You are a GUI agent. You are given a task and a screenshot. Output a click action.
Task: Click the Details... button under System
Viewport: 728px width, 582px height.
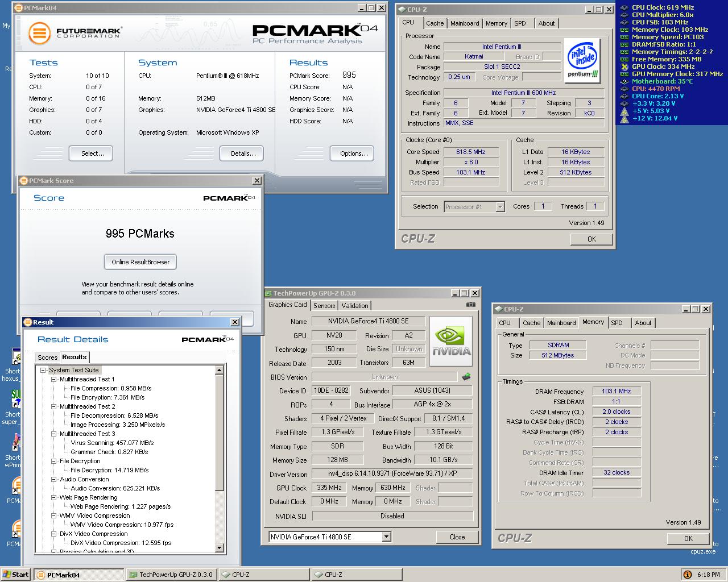point(243,153)
